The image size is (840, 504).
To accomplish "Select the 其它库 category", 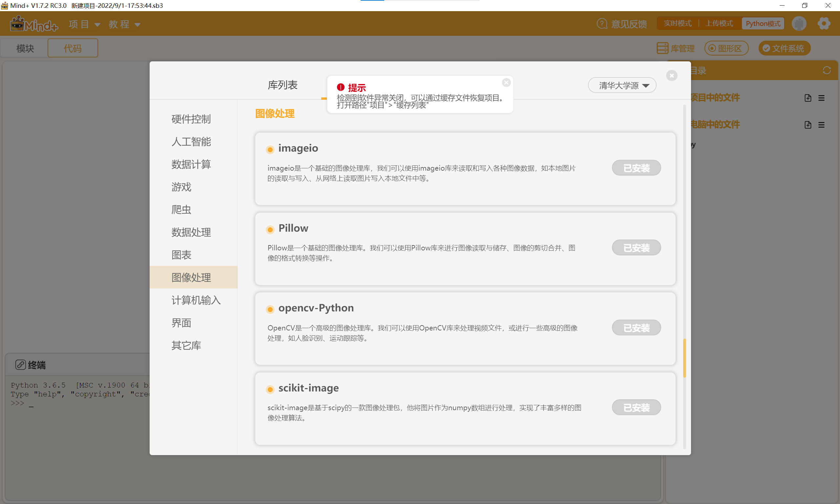I will tap(186, 346).
